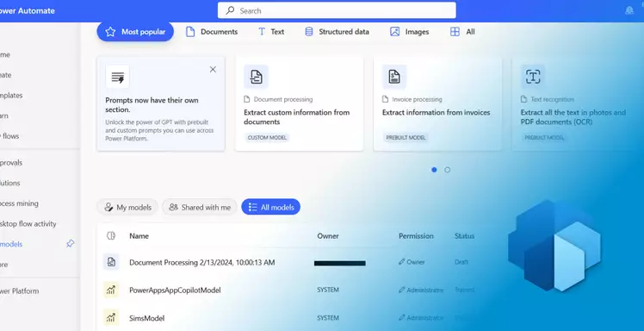Open PowerAppsAppCopilotModel
This screenshot has height=331, width=644.
click(x=175, y=290)
